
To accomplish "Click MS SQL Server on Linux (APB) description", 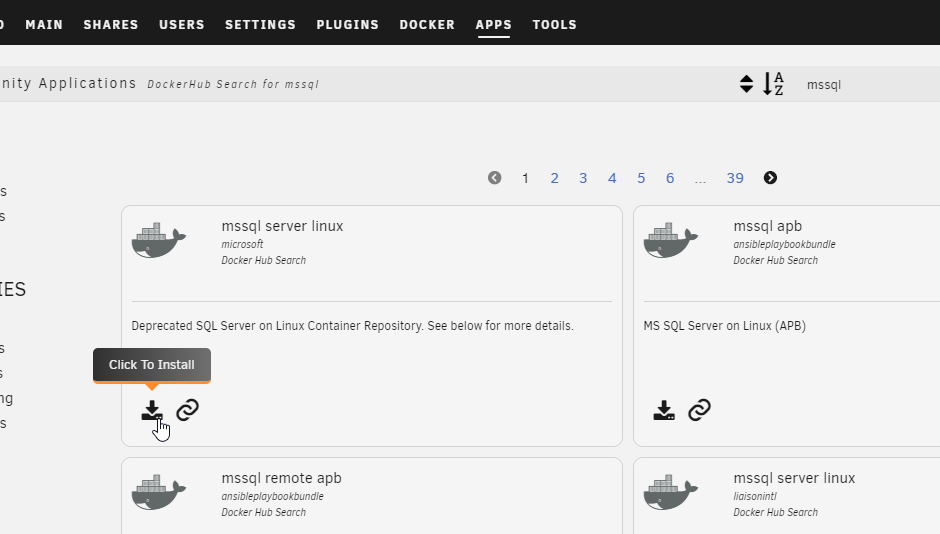I will (x=724, y=326).
